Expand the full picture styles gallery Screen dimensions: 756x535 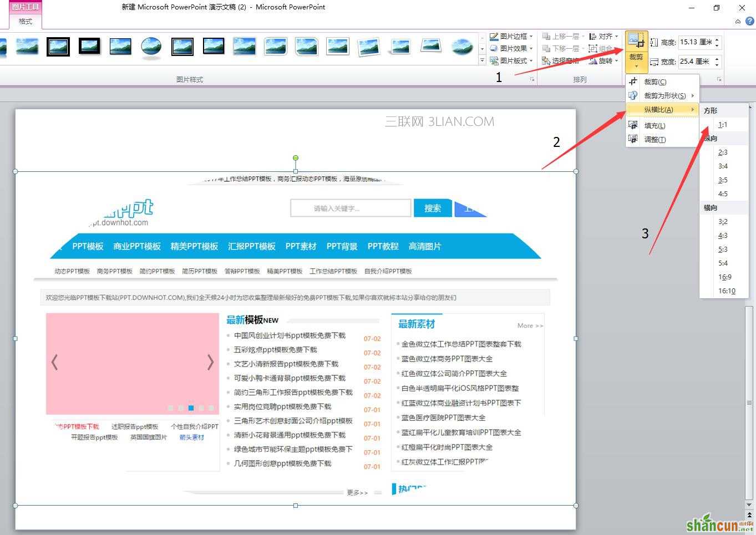[482, 60]
